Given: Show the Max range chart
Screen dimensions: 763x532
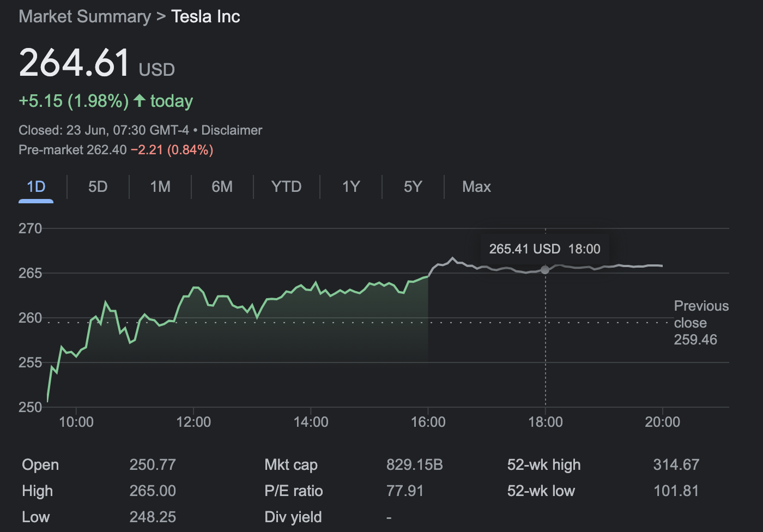Looking at the screenshot, I should [x=476, y=187].
